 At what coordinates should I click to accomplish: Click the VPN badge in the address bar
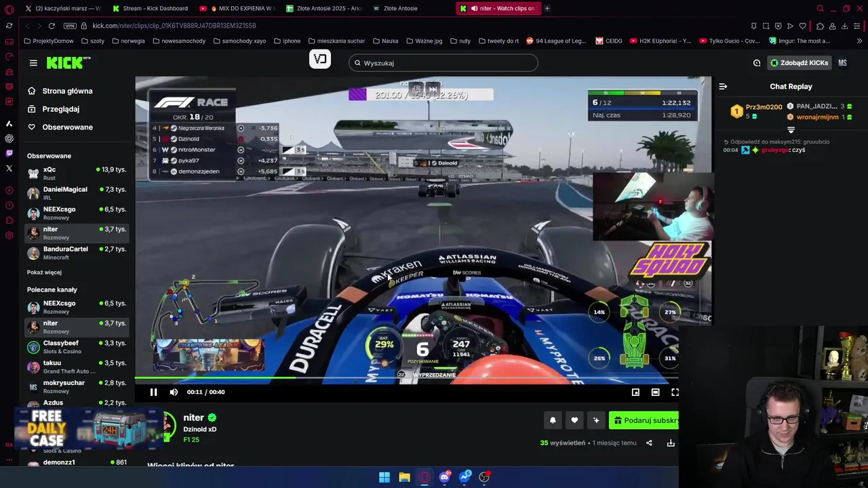point(70,26)
